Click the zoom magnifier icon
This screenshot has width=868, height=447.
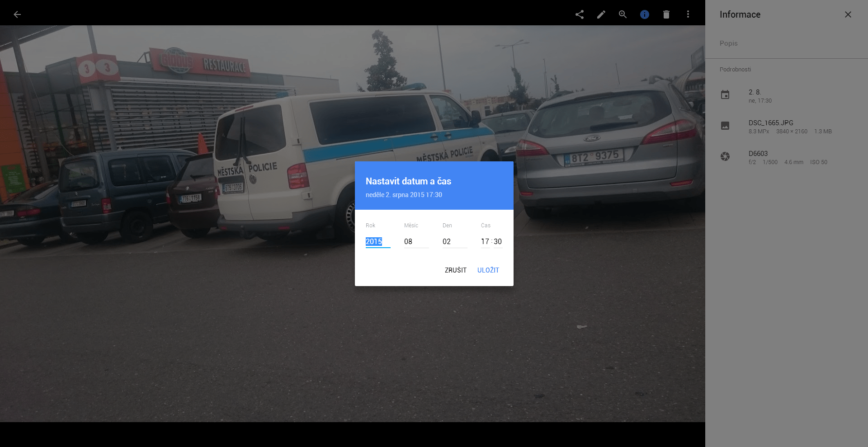pyautogui.click(x=623, y=14)
